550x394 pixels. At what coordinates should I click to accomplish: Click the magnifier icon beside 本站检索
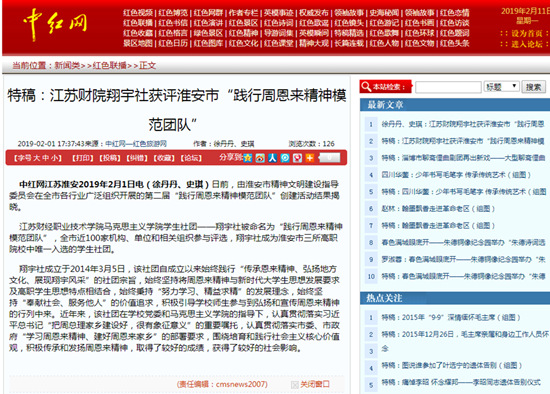(x=366, y=87)
